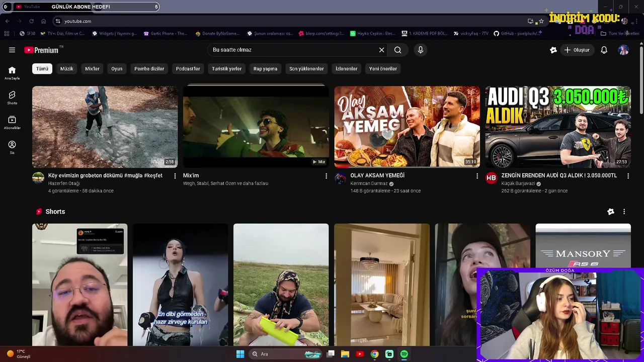Open the YouTube hamburger guide menu
Image resolution: width=644 pixels, height=362 pixels.
point(12,50)
